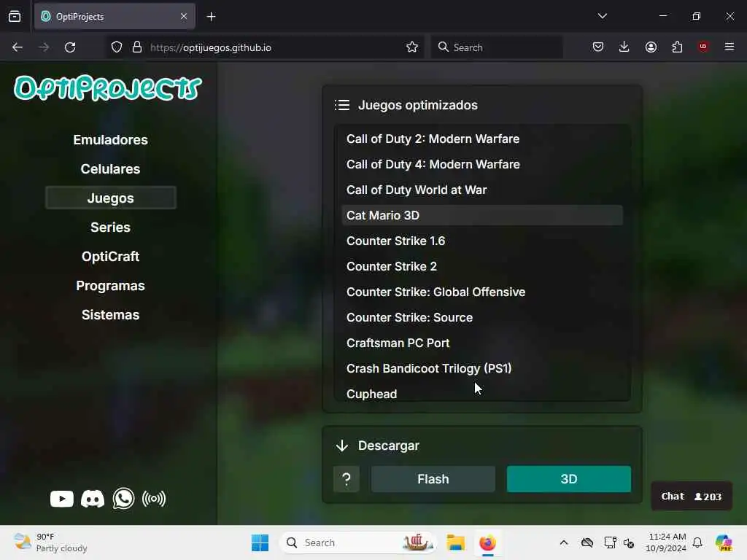
Task: Go back with the browser back arrow
Action: coord(18,47)
